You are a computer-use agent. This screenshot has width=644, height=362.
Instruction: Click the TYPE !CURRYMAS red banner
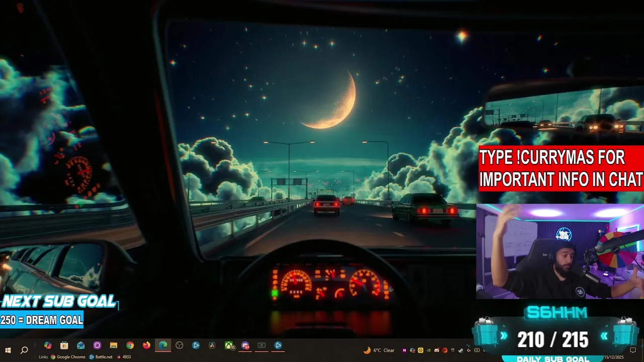coord(561,169)
